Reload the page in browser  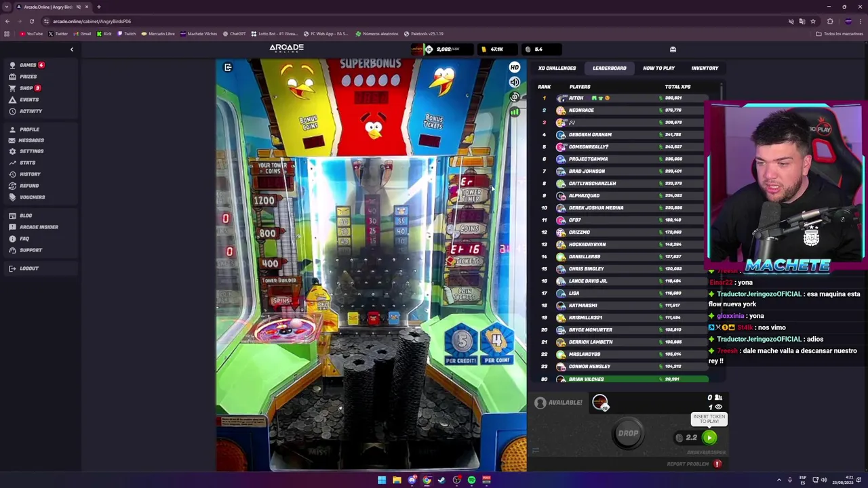point(31,21)
